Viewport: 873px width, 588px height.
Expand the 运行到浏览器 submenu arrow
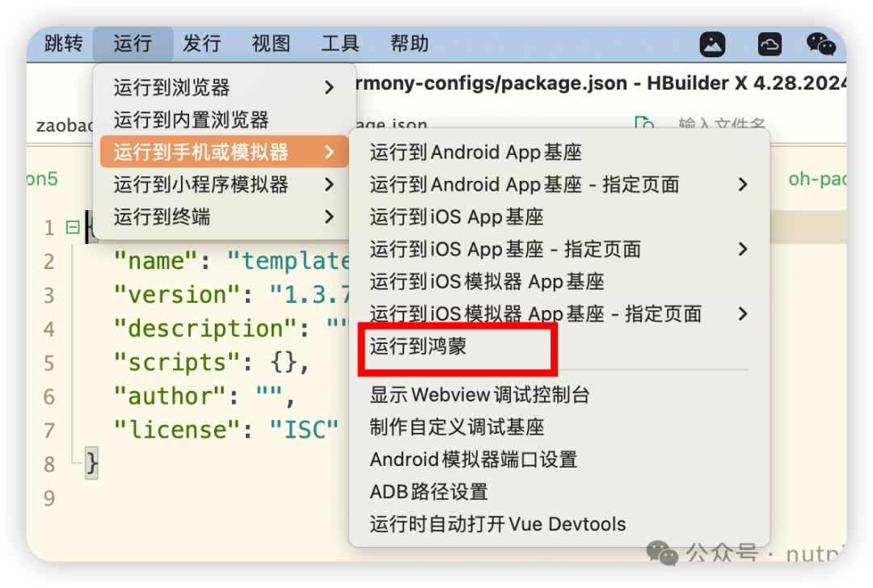329,87
